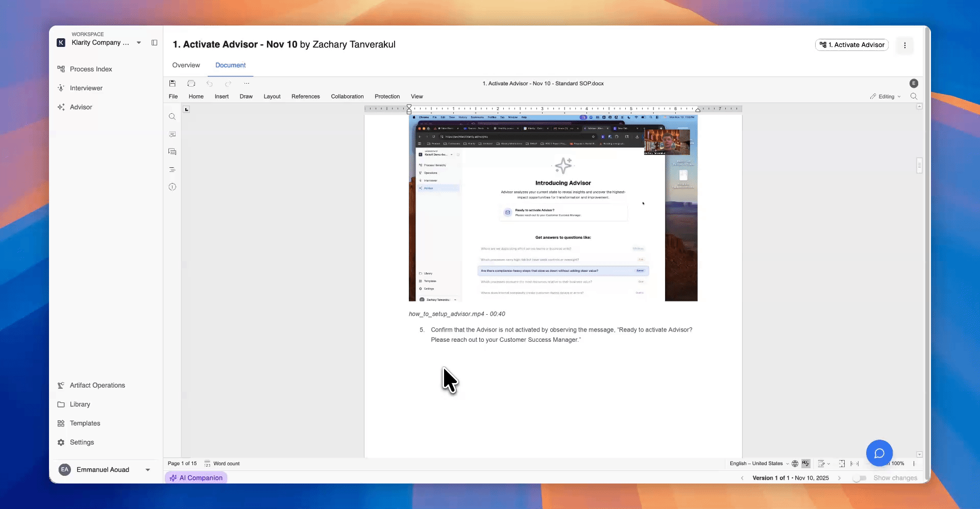
Task: Open the AI Companion button
Action: click(196, 478)
